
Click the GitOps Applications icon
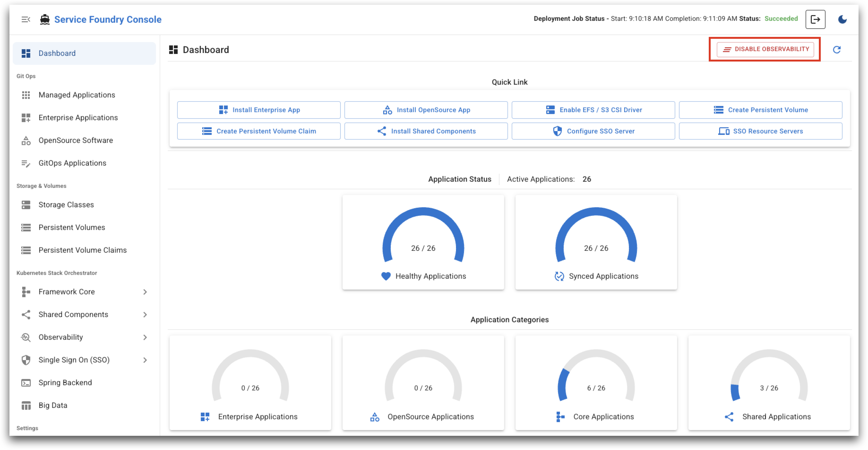pos(26,163)
